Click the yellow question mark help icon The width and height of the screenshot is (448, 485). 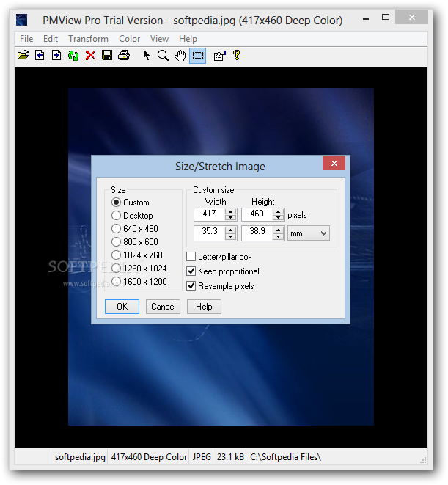237,56
